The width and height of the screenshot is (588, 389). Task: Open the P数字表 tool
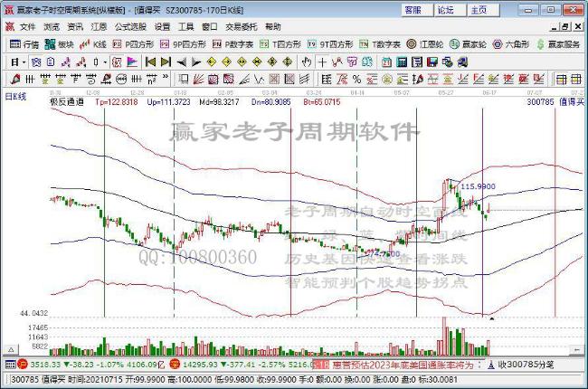(232, 44)
